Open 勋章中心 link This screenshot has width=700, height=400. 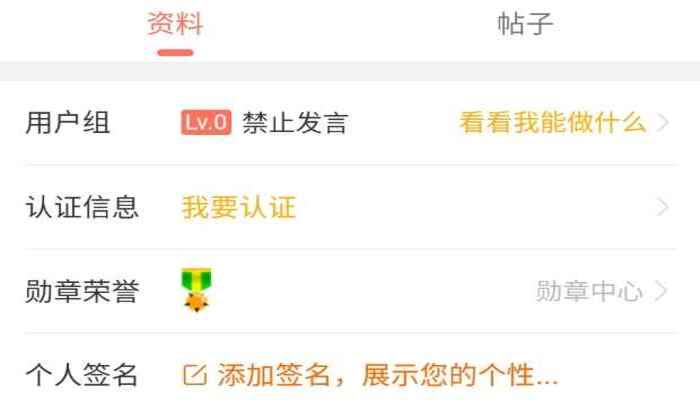589,291
